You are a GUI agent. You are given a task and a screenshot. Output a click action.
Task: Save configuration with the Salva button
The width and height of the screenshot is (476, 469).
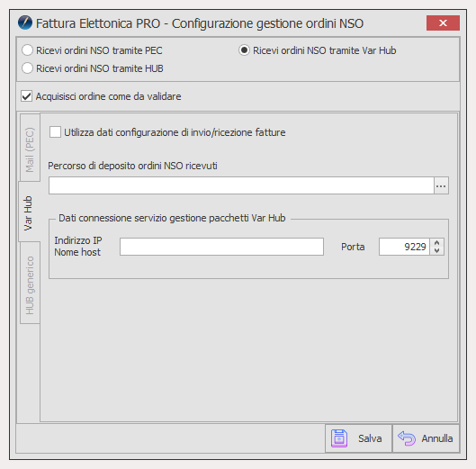tap(358, 438)
